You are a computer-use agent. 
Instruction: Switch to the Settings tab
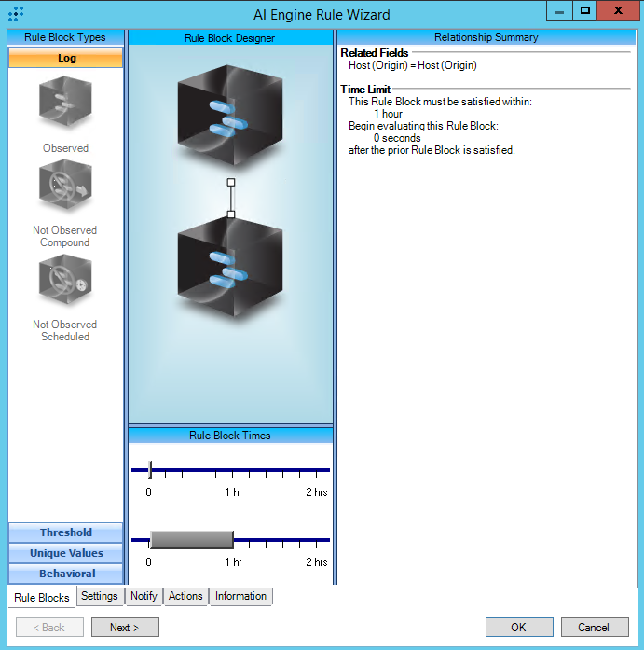coord(99,596)
